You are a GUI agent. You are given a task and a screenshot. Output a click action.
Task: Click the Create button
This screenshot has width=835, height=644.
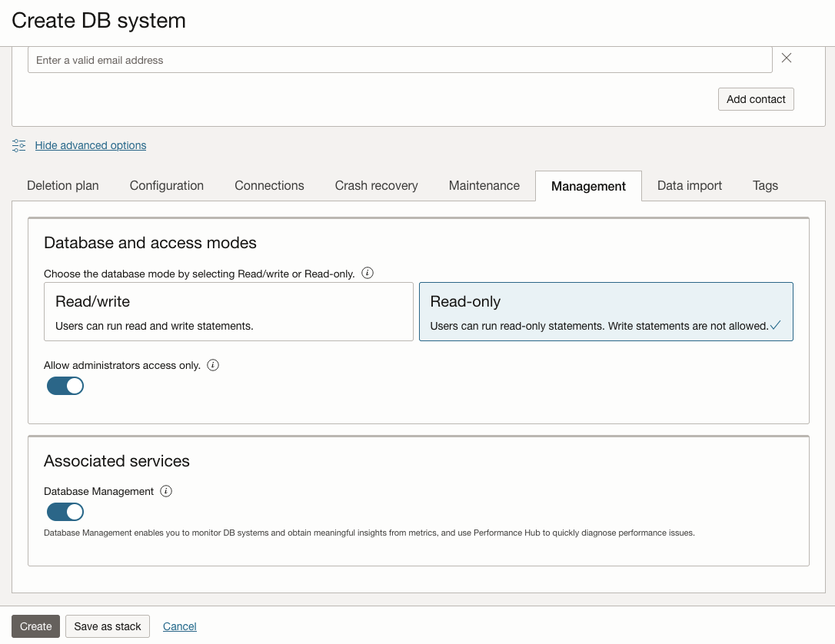[35, 626]
